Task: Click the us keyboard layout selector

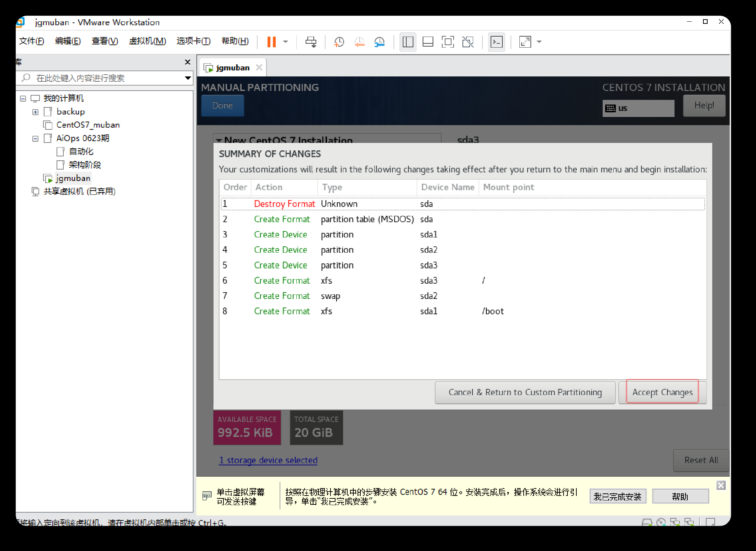Action: click(638, 108)
